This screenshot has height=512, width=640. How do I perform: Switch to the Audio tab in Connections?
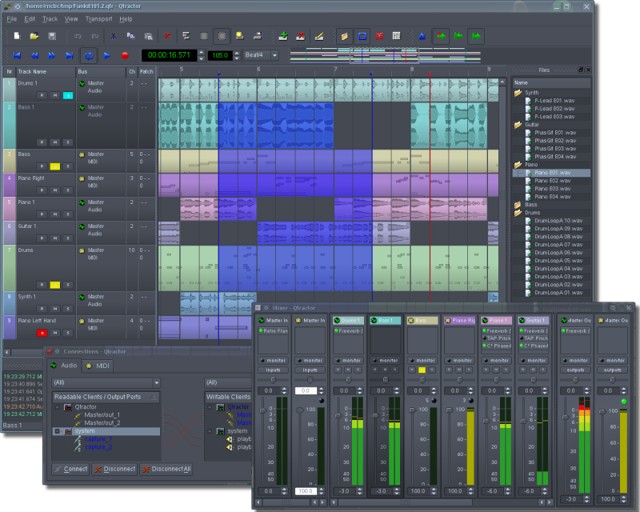(x=64, y=365)
